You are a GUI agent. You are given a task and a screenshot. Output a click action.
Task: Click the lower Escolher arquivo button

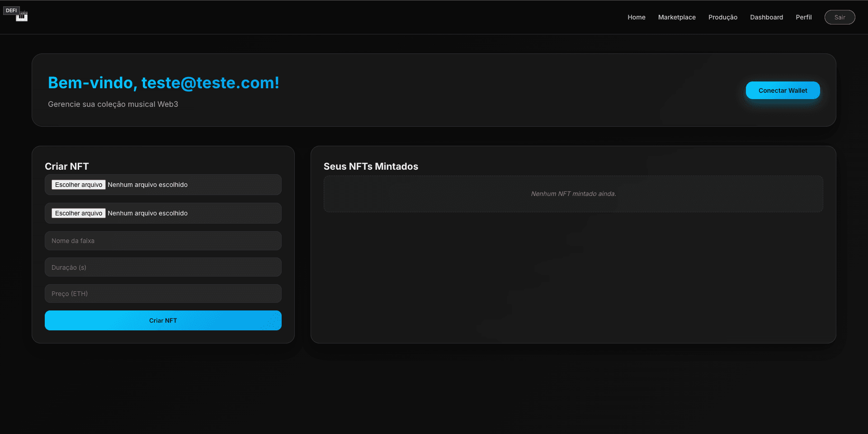coord(79,213)
